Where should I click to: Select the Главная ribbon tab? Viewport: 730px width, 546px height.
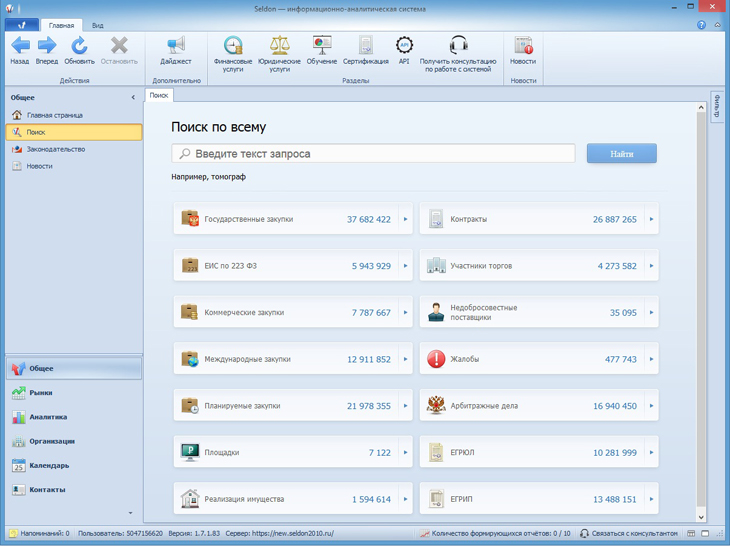[x=61, y=25]
